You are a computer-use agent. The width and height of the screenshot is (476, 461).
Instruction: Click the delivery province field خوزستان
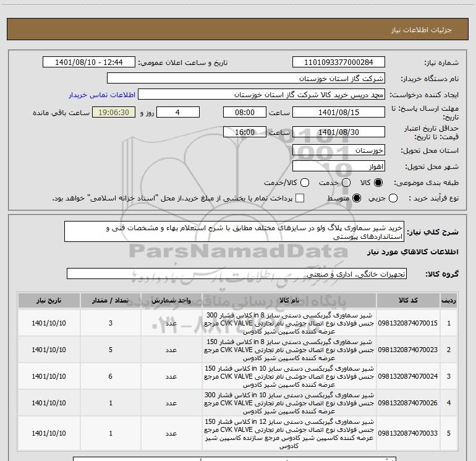pos(339,150)
